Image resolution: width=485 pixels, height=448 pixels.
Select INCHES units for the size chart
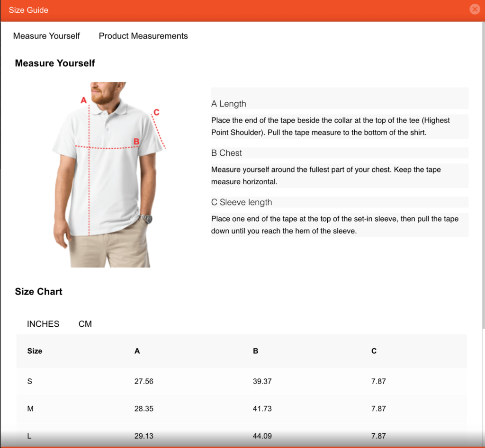[x=43, y=324]
